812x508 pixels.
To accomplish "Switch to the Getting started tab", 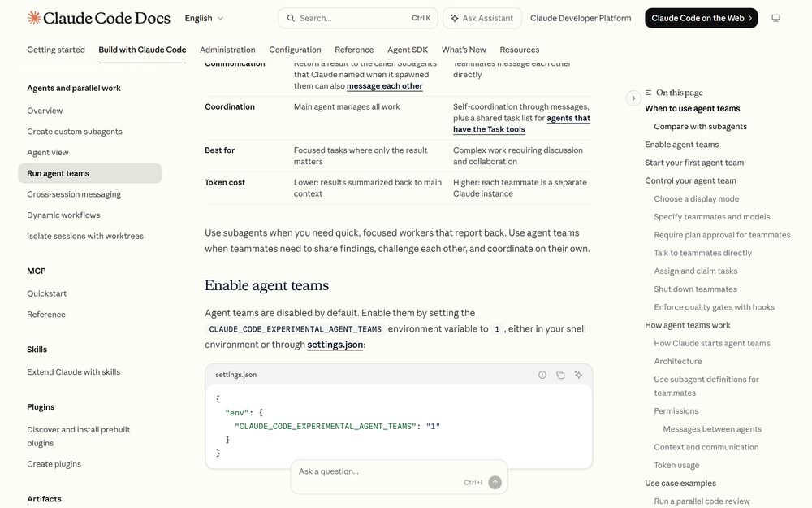I will click(56, 50).
